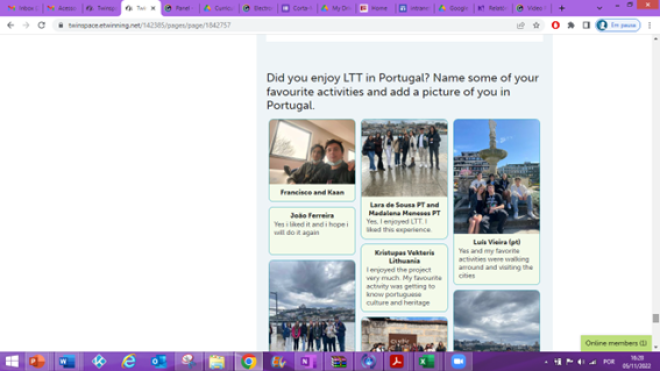
Task: Click the browser forward arrow
Action: [26, 25]
